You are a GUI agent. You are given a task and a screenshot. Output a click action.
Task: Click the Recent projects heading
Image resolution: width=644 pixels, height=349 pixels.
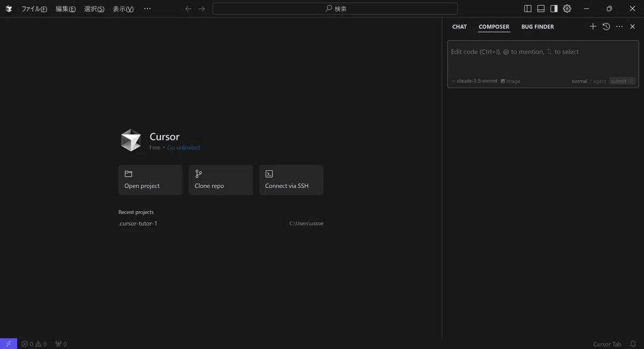[136, 212]
